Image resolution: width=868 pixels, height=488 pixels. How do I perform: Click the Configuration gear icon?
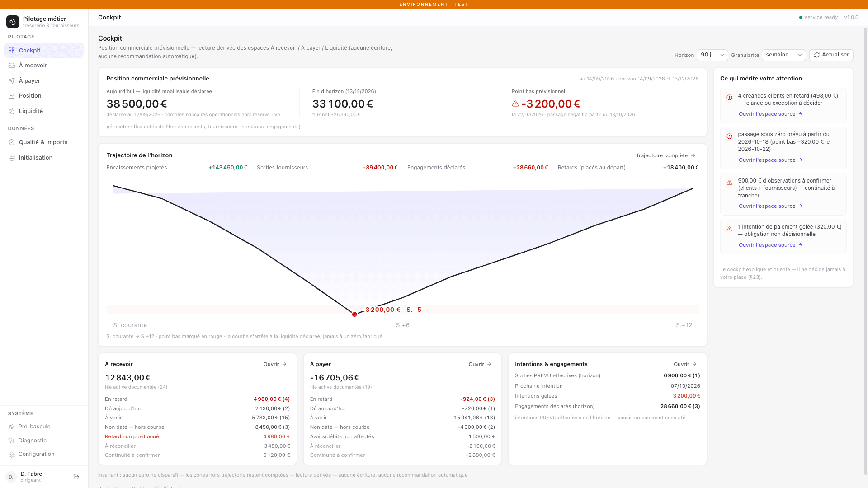[12, 454]
